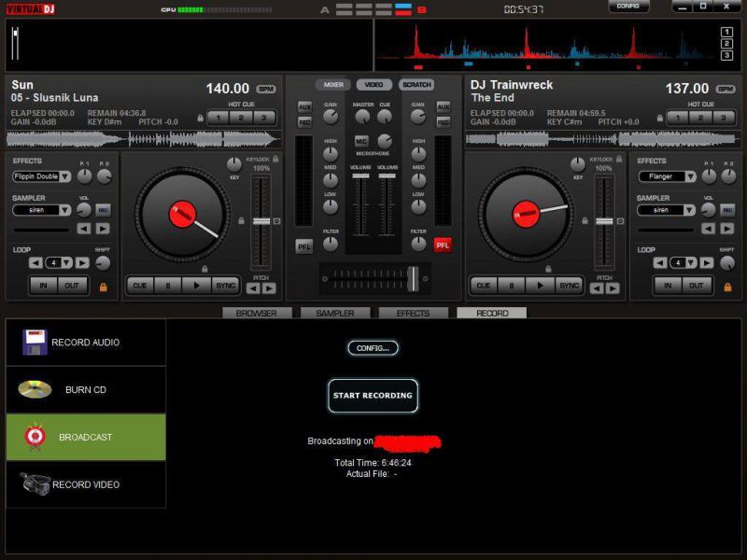Set right deck loop OUT point
This screenshot has height=560, width=747.
point(696,286)
